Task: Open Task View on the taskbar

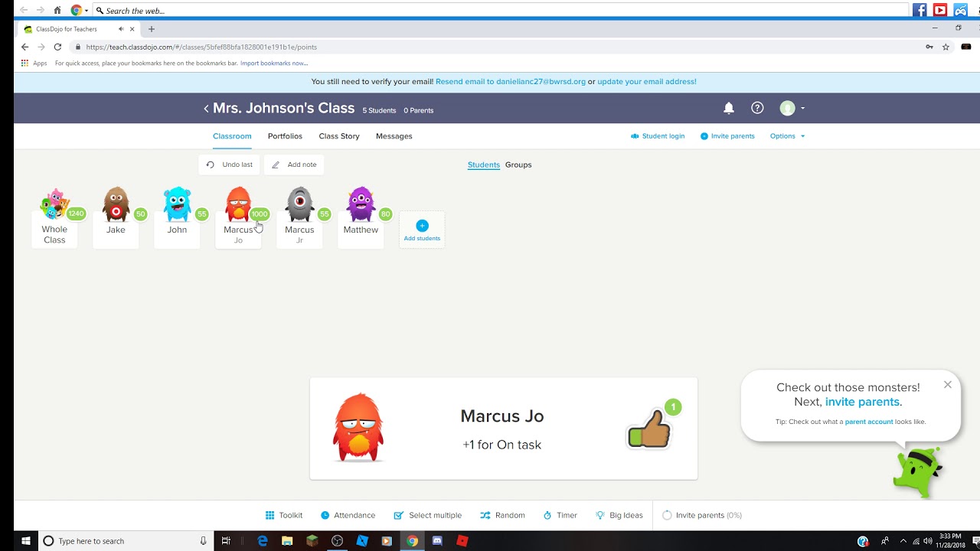Action: click(x=226, y=541)
